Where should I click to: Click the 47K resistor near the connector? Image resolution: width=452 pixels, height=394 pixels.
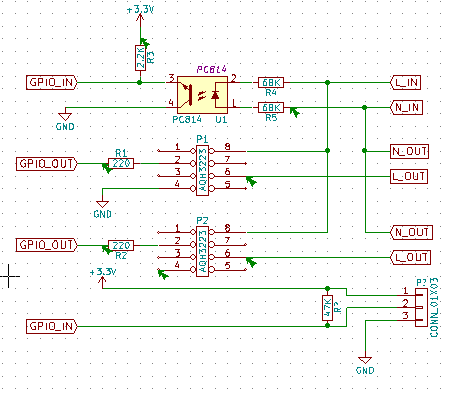click(327, 308)
